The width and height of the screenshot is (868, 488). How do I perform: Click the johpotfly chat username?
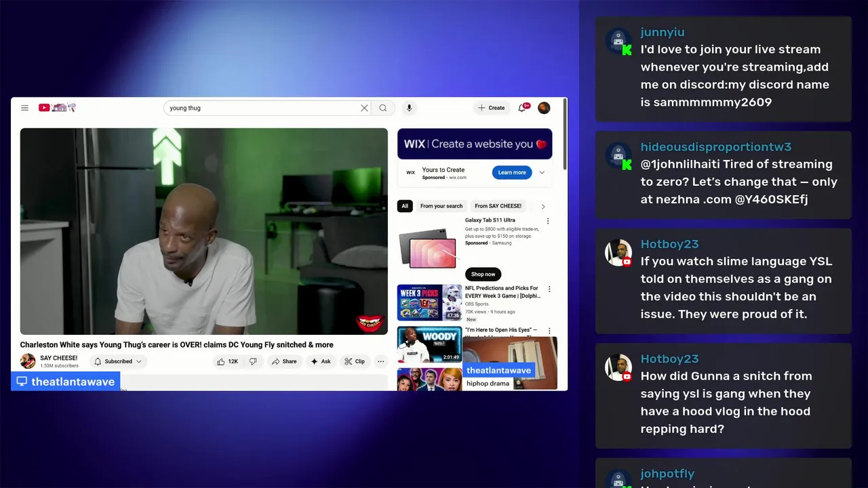tap(667, 474)
